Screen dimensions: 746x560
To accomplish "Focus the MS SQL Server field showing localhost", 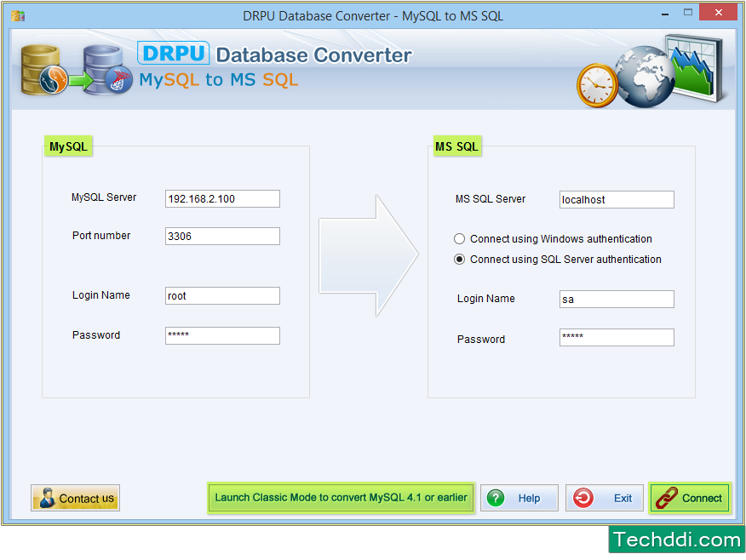I will 617,200.
